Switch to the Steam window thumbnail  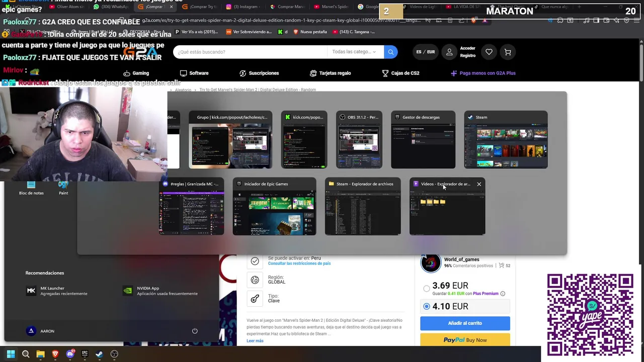(506, 140)
